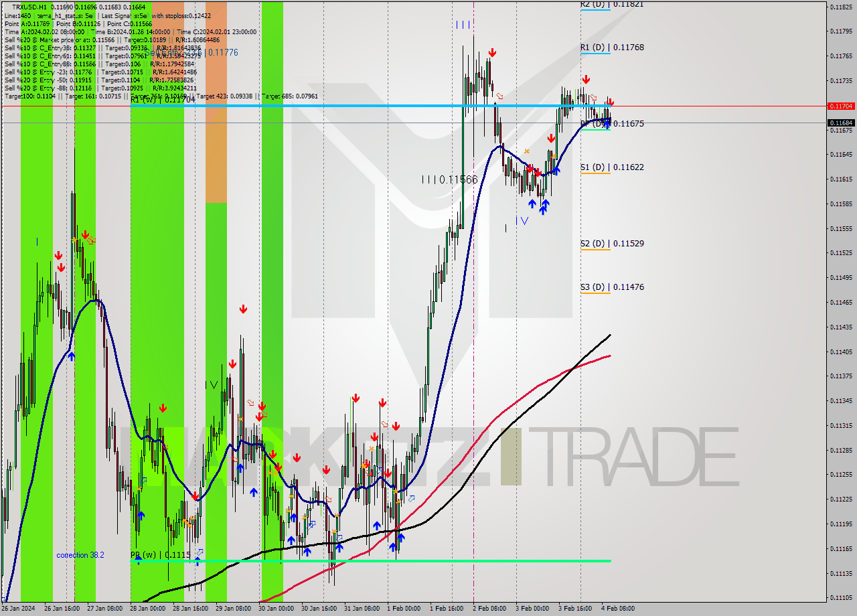Click the 0.11825 price on the scale
This screenshot has height=616, width=857.
840,7
